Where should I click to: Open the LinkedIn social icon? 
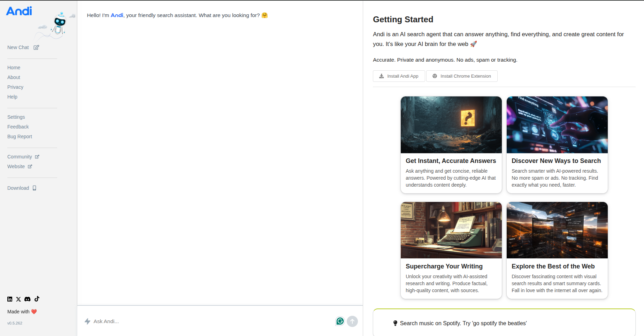[10, 299]
